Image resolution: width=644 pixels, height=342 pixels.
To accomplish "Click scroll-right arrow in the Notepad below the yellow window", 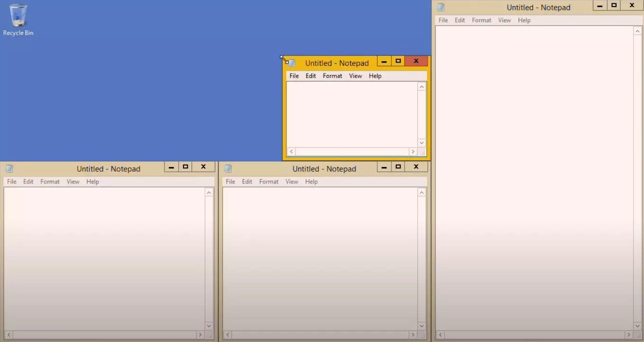I will click(x=413, y=335).
